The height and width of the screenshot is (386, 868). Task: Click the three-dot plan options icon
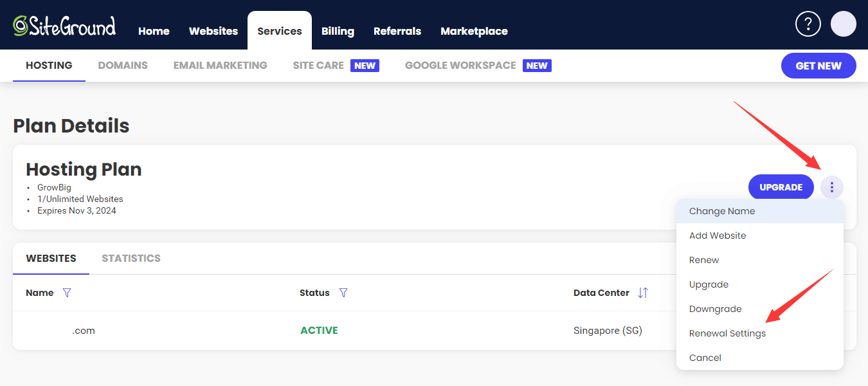(x=831, y=187)
